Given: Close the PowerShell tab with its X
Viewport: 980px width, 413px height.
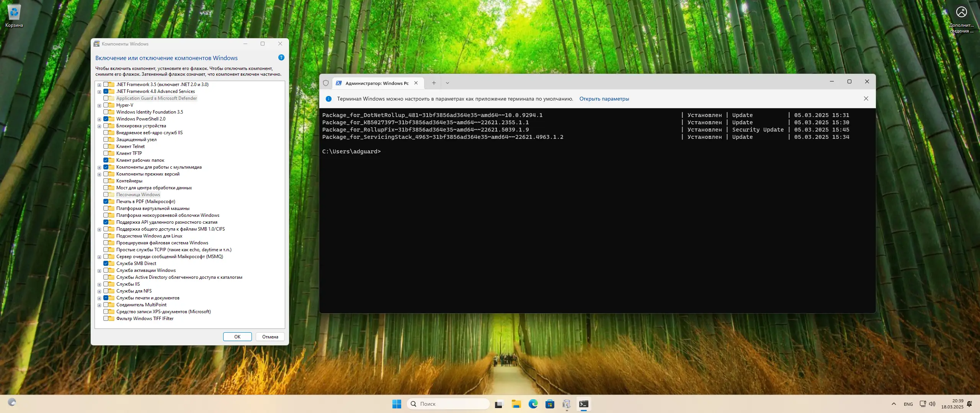Looking at the screenshot, I should click(x=416, y=83).
